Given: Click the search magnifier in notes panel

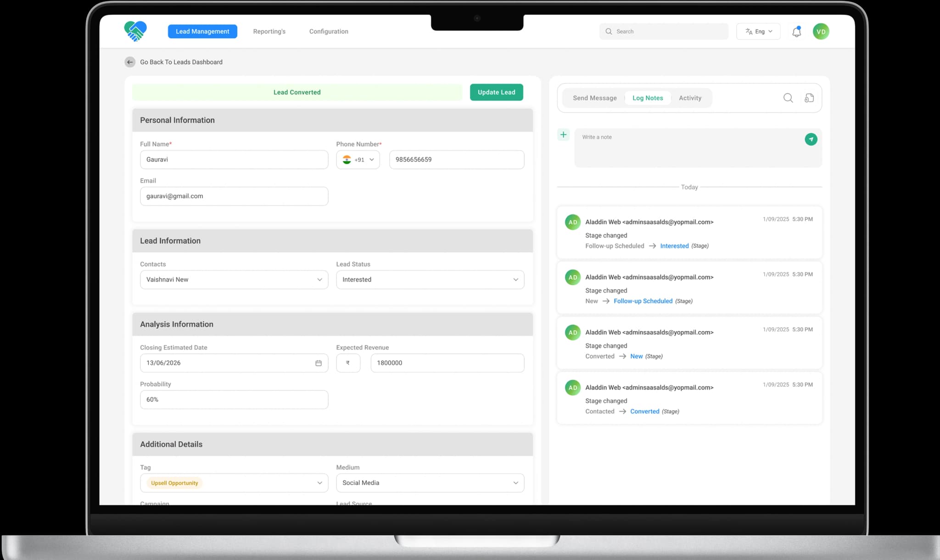Looking at the screenshot, I should tap(788, 98).
